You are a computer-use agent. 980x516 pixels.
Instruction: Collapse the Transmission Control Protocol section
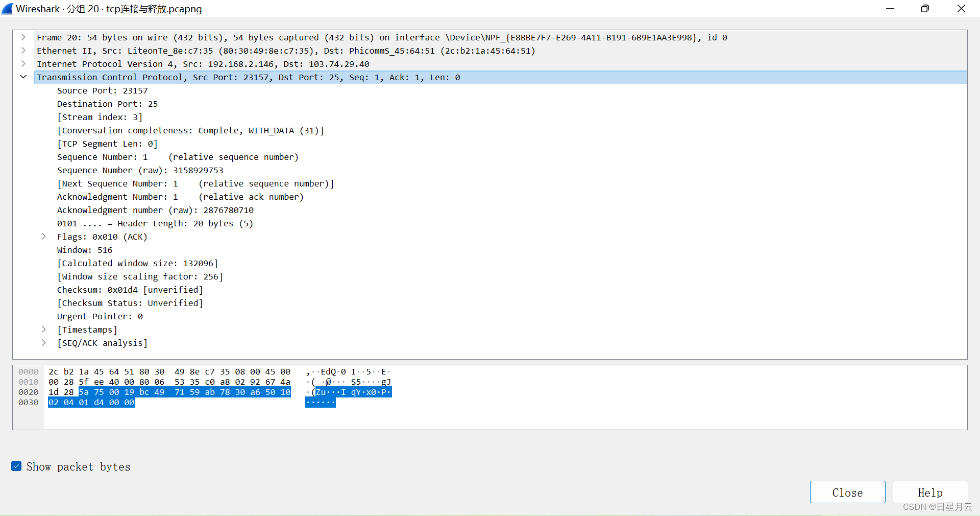pos(23,77)
